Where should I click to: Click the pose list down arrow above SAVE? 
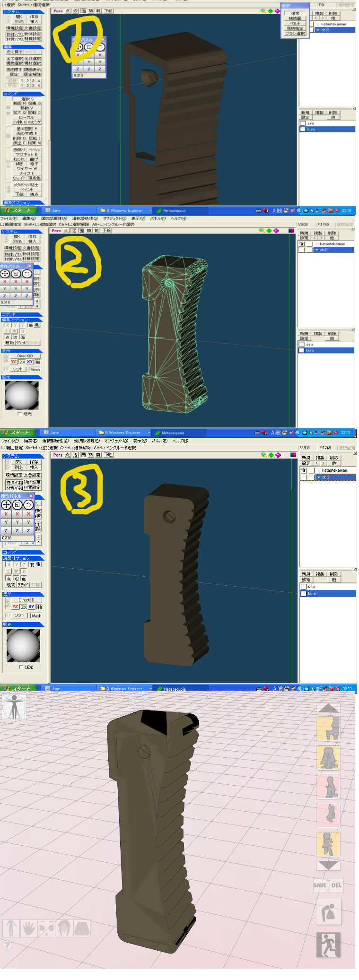[x=328, y=865]
